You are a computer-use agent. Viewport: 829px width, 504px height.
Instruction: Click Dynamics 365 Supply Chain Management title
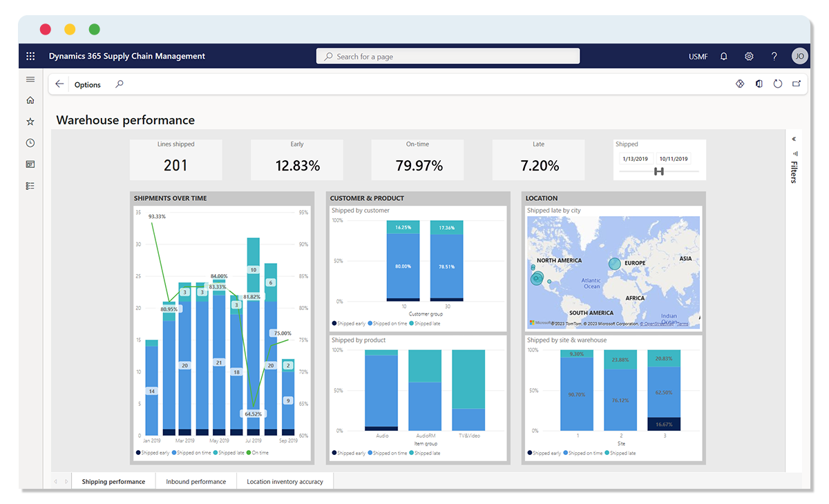point(127,57)
